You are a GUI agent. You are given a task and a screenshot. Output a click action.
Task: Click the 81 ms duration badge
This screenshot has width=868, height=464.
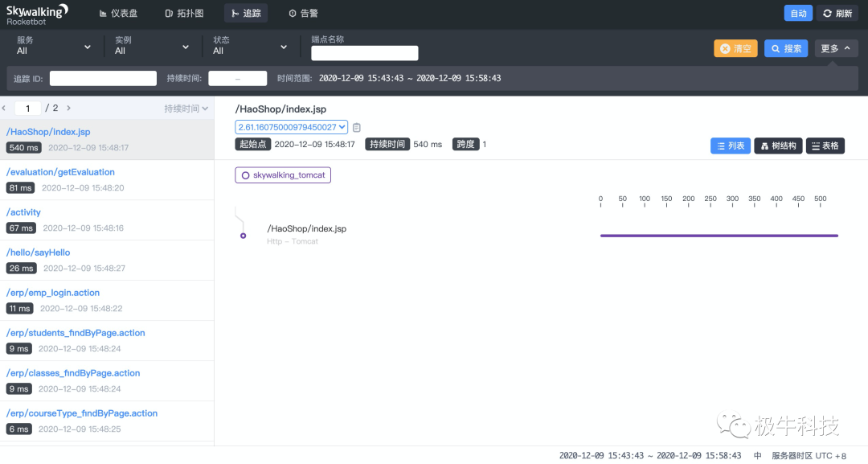20,187
